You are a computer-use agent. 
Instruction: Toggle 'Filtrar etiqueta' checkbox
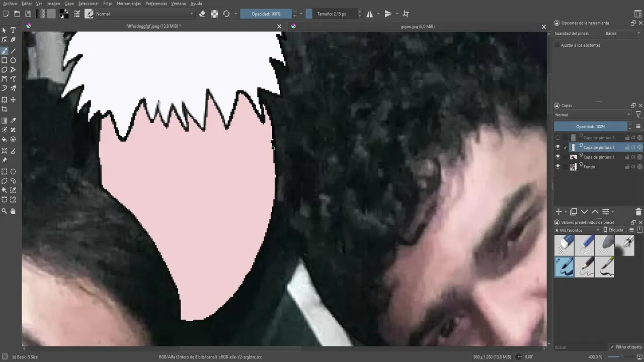pyautogui.click(x=612, y=347)
